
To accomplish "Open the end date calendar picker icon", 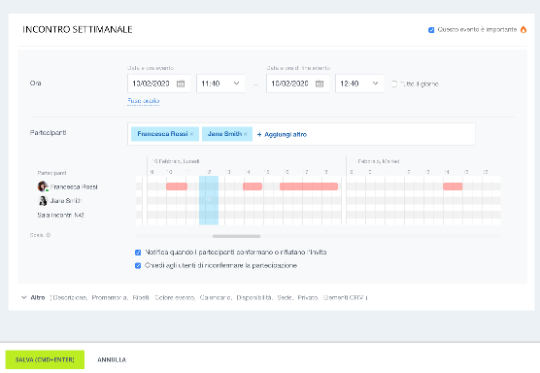I will pyautogui.click(x=320, y=84).
